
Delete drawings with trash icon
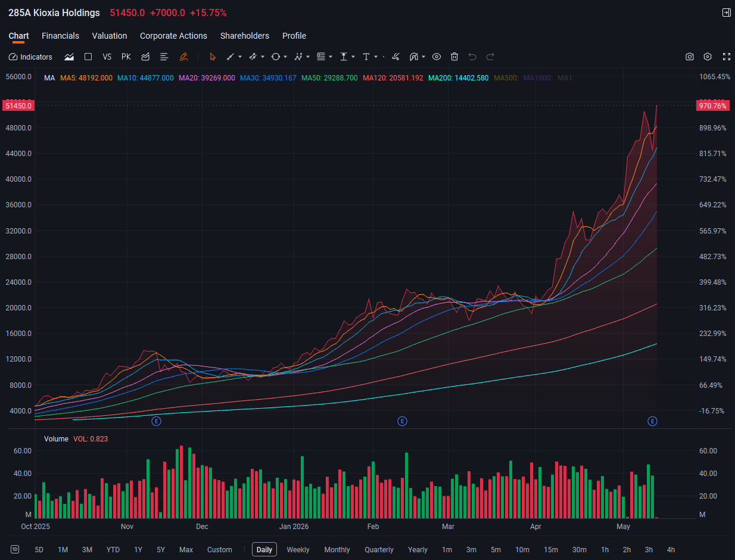coord(454,57)
